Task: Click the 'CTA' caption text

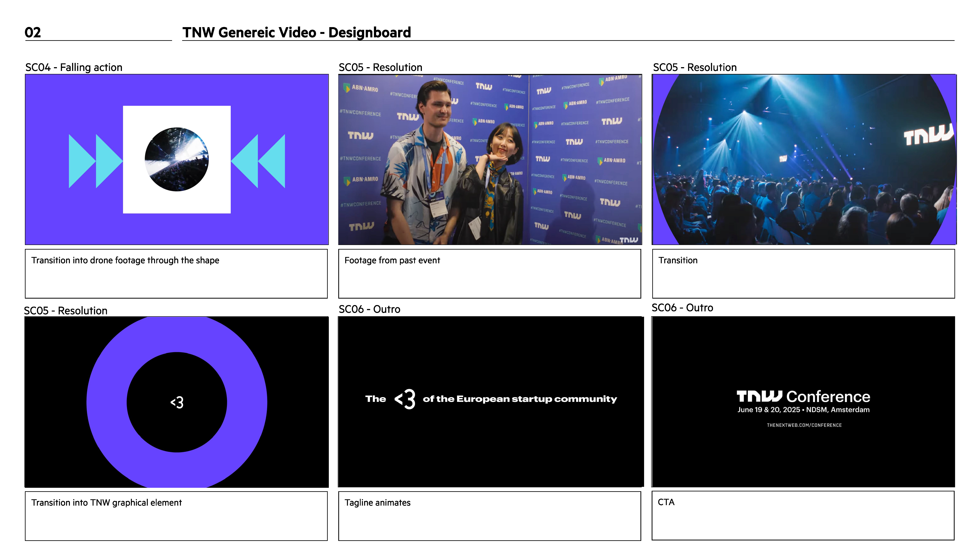Action: [666, 502]
